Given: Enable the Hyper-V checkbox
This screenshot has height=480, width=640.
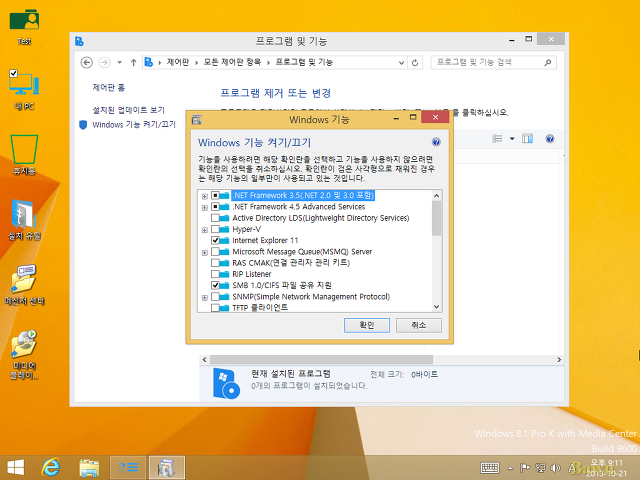Looking at the screenshot, I should [215, 229].
